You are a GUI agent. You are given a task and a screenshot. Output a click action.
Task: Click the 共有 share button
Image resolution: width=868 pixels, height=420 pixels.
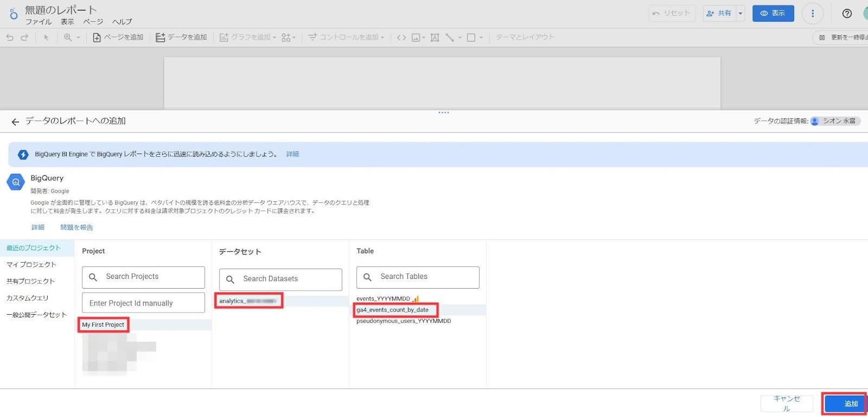[x=719, y=13]
